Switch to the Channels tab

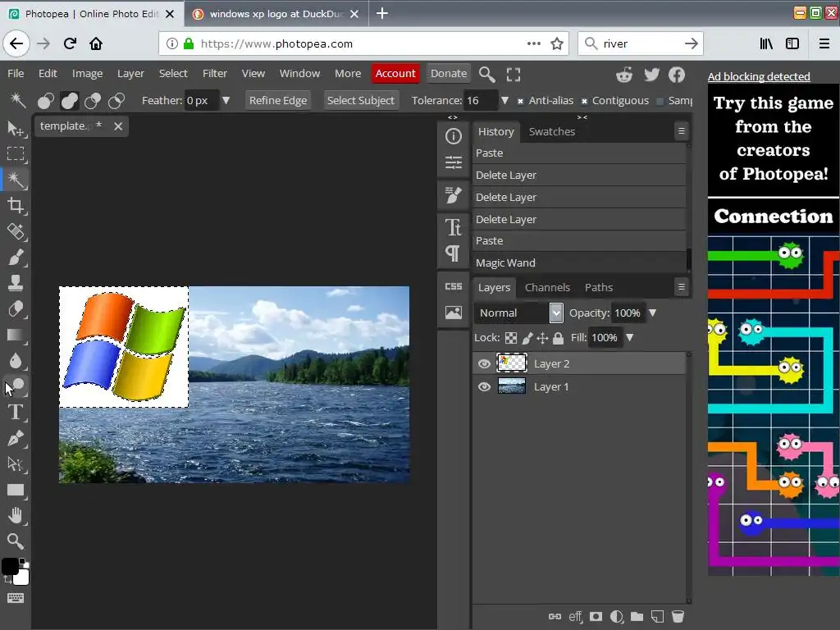click(547, 288)
